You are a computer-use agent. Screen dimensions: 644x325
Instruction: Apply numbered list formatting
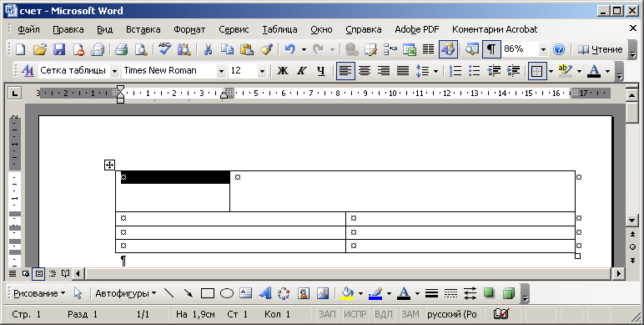pyautogui.click(x=455, y=71)
